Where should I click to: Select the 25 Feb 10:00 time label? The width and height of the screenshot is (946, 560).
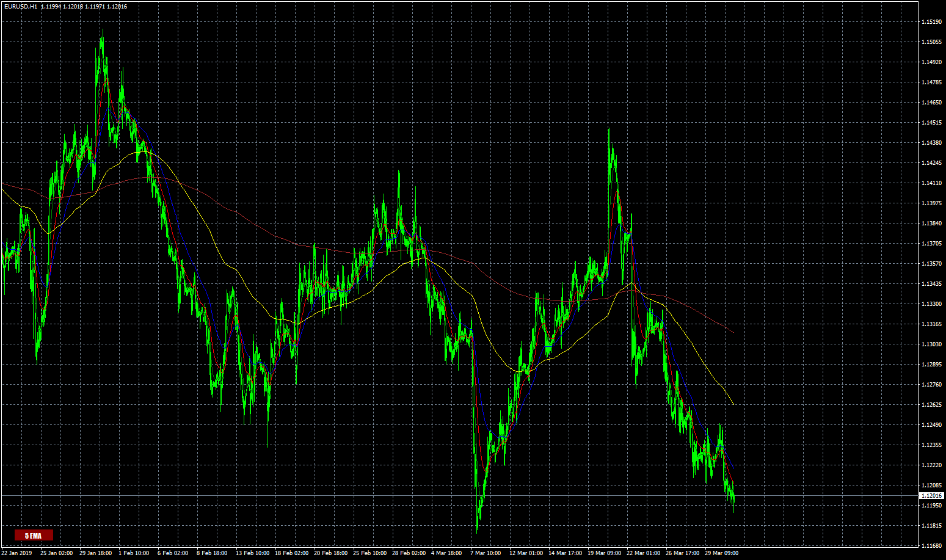369,553
